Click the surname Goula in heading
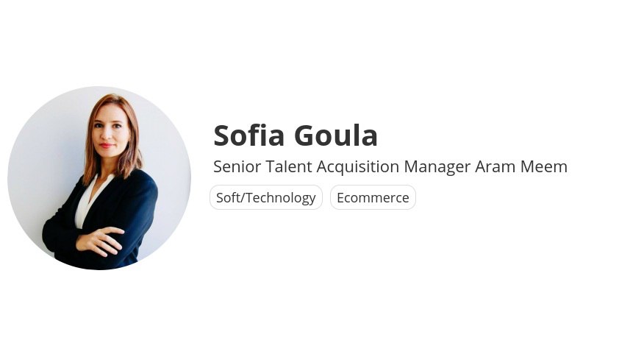The height and width of the screenshot is (357, 644). (x=336, y=135)
